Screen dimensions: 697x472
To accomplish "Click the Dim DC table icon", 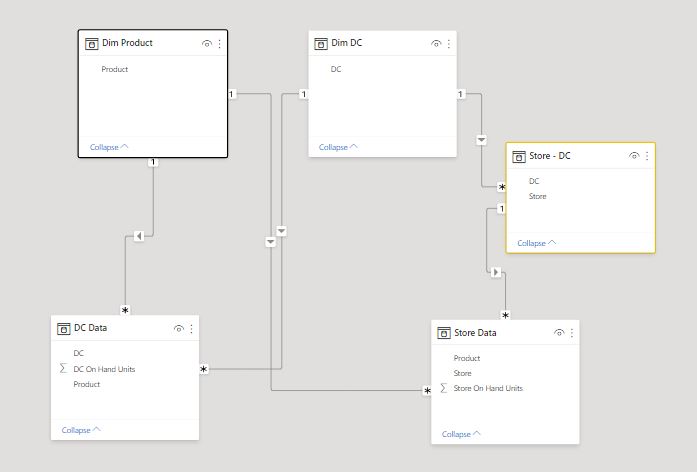I will (320, 44).
